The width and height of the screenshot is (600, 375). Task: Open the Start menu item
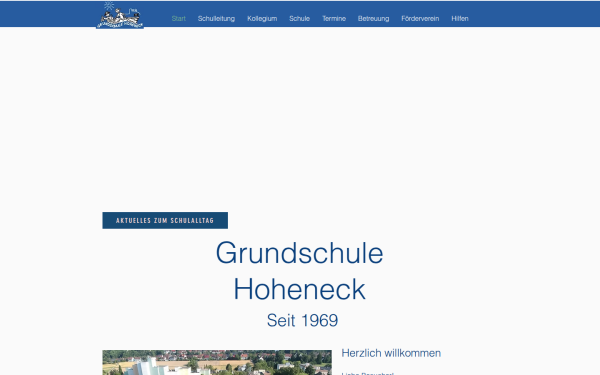pos(179,18)
